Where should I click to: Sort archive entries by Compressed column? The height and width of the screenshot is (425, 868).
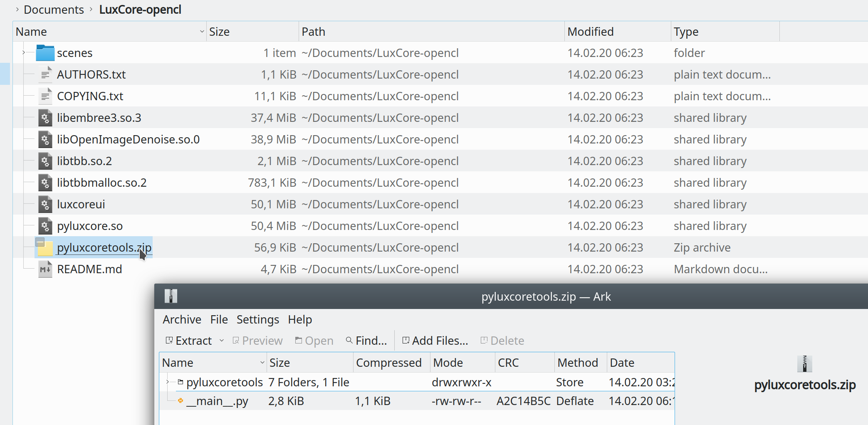(388, 363)
